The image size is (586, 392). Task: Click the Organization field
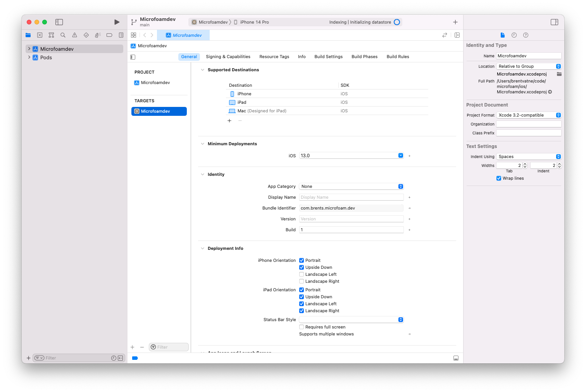point(529,124)
